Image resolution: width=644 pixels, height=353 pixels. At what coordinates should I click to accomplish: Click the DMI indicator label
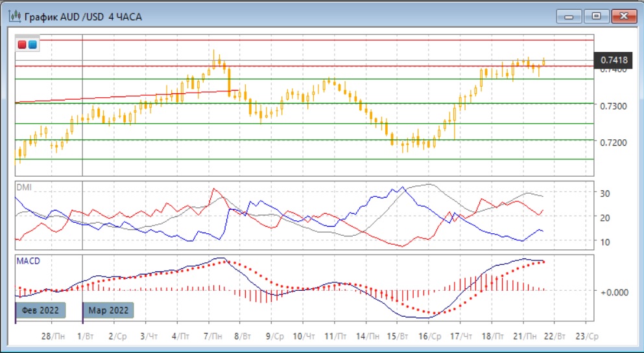tap(24, 187)
